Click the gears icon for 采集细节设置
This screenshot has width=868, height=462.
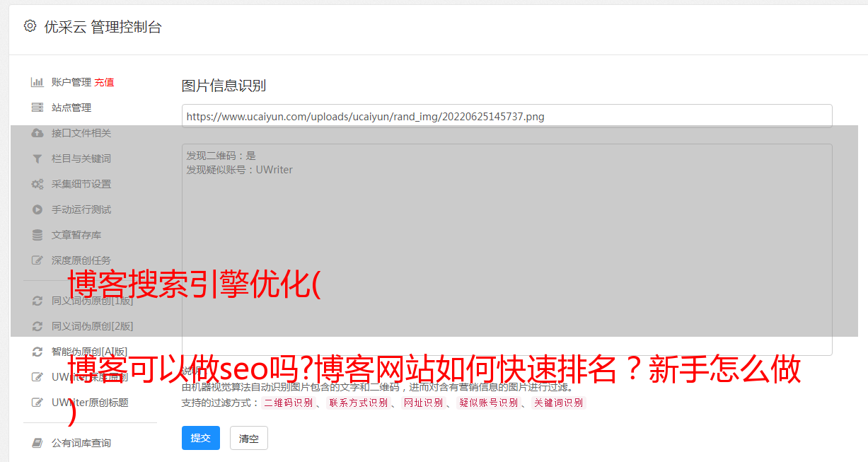coord(37,184)
